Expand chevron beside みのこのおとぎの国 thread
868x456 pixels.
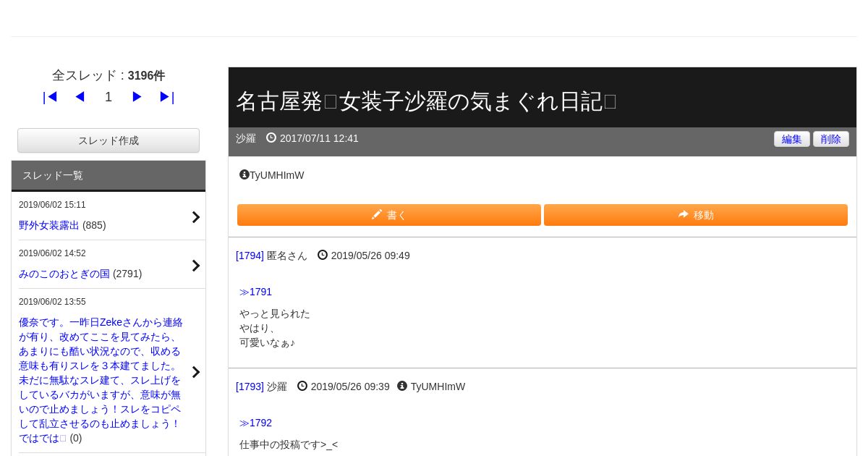pos(195,266)
